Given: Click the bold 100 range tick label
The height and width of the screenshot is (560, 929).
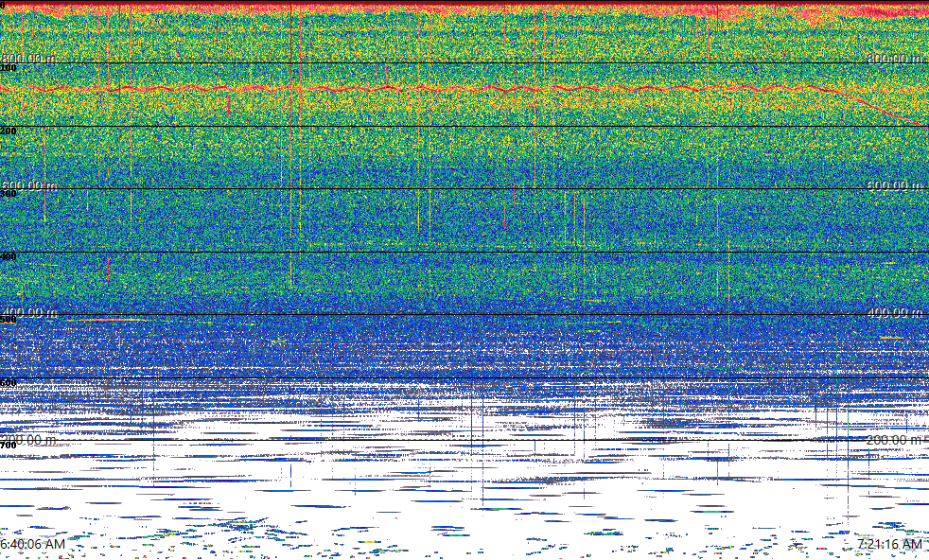Looking at the screenshot, I should [x=9, y=68].
